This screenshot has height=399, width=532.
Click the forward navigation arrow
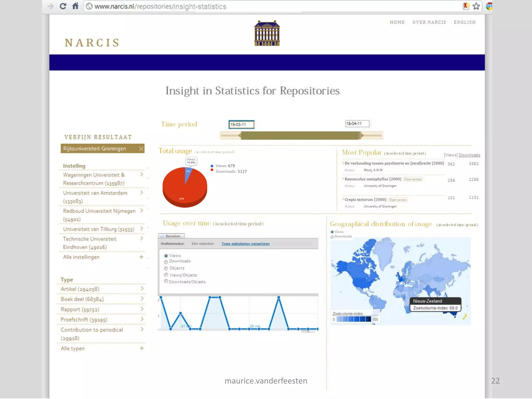pyautogui.click(x=50, y=6)
